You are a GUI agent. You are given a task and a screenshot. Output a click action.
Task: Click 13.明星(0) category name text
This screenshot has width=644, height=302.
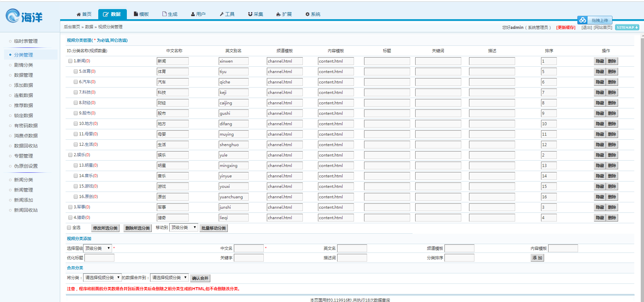coord(88,165)
